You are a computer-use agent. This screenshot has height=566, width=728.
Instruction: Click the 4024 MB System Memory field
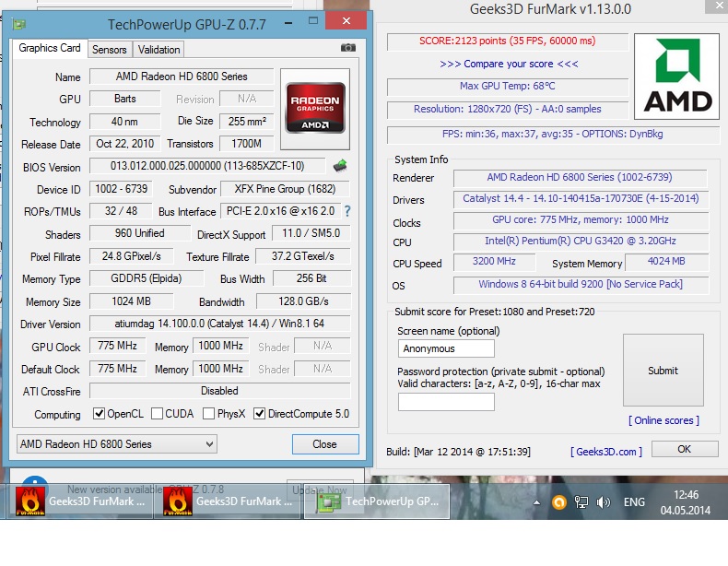click(666, 262)
